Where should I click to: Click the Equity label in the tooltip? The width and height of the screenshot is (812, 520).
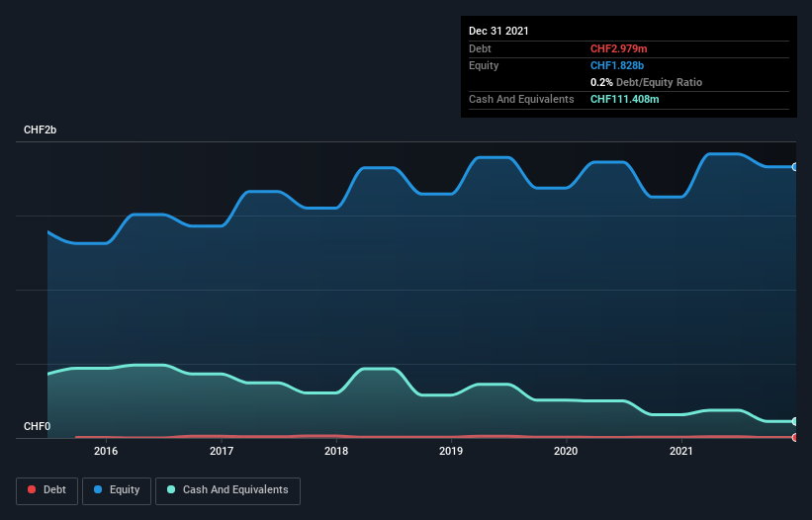[484, 65]
